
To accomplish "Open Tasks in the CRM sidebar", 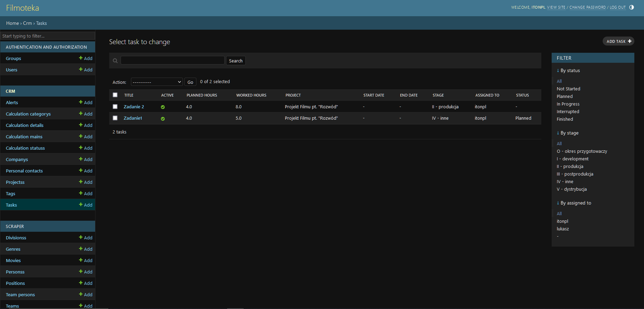I will click(11, 205).
